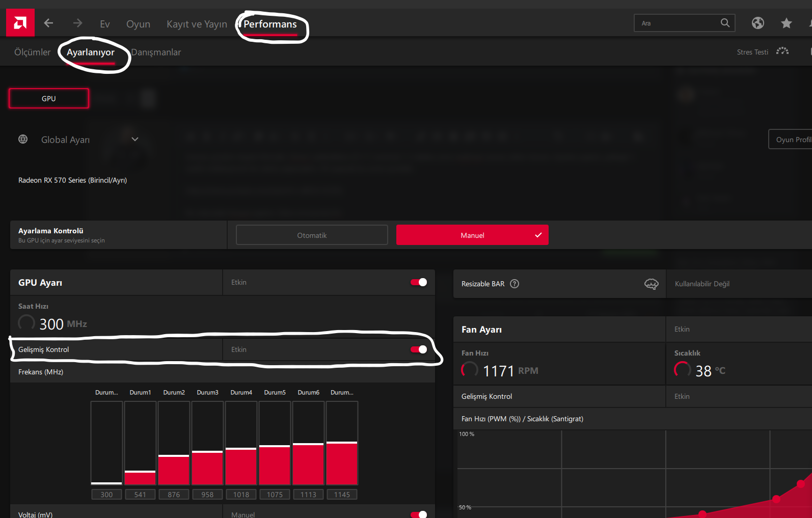Click the Sıcaklık temperature gauge dial
Image resolution: width=812 pixels, height=518 pixels.
coord(683,370)
